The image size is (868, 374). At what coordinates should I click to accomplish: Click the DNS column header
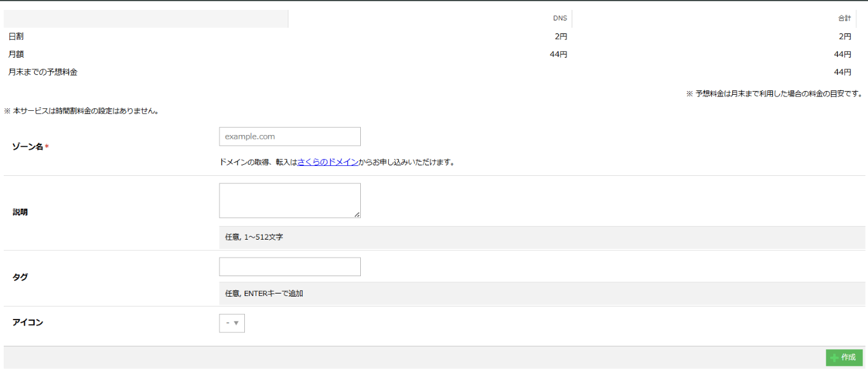[x=560, y=19]
